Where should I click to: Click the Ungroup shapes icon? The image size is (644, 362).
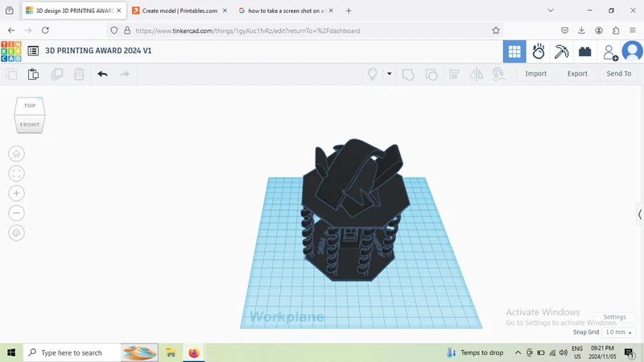pyautogui.click(x=431, y=74)
